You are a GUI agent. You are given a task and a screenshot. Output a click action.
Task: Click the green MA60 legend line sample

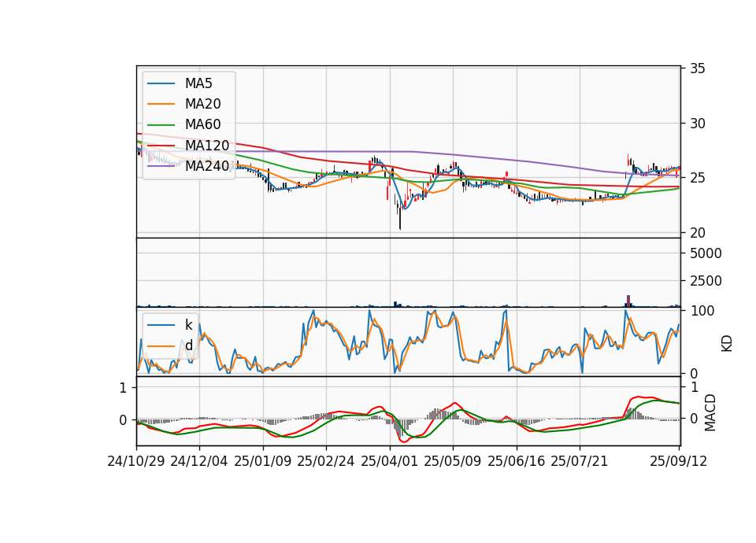click(x=161, y=125)
